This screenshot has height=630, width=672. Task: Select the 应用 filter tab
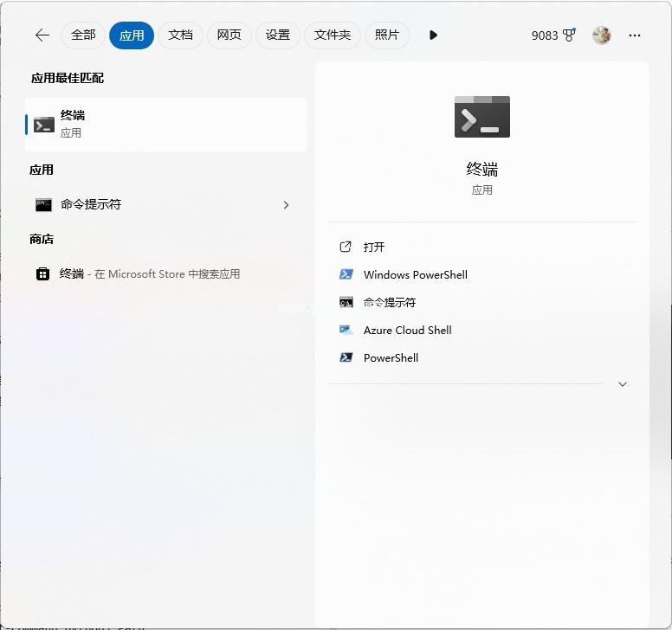coord(132,35)
